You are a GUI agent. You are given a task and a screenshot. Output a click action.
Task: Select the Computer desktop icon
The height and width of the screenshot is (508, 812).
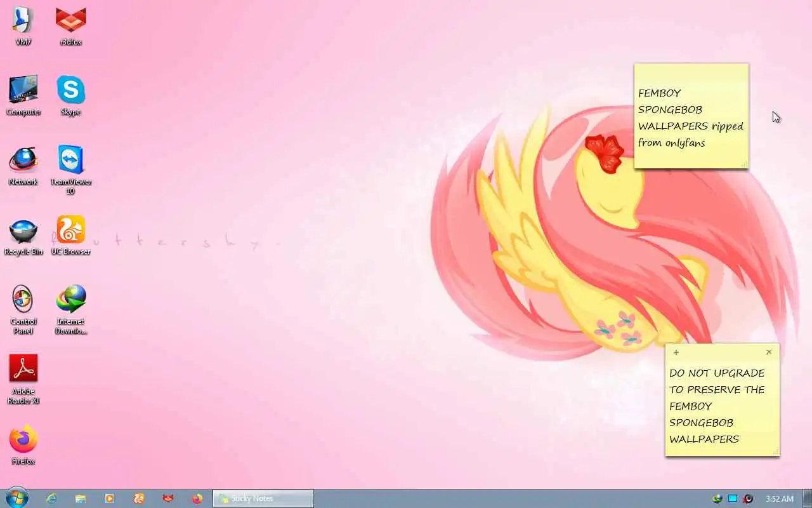(23, 96)
